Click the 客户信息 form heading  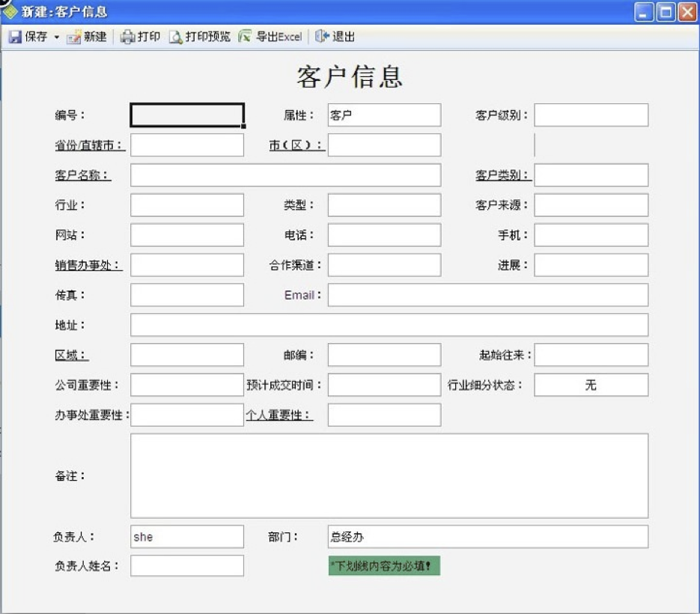pos(350,77)
